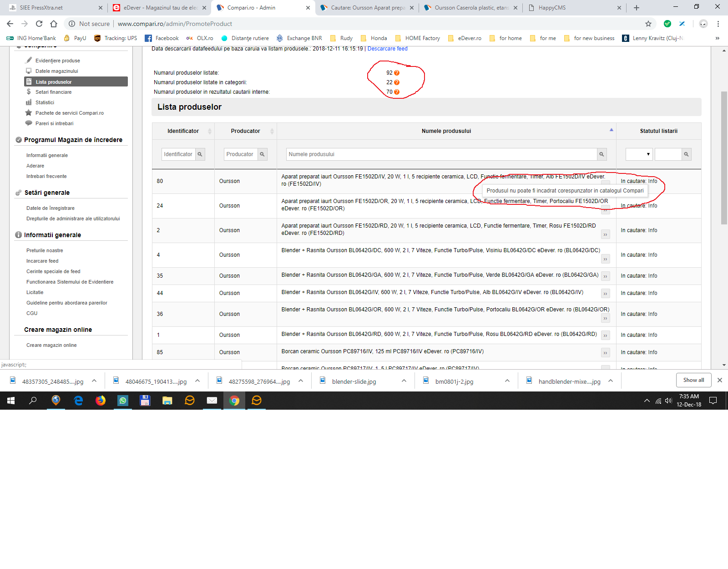728x569 pixels.
Task: Open new browser tab plus button
Action: click(637, 8)
